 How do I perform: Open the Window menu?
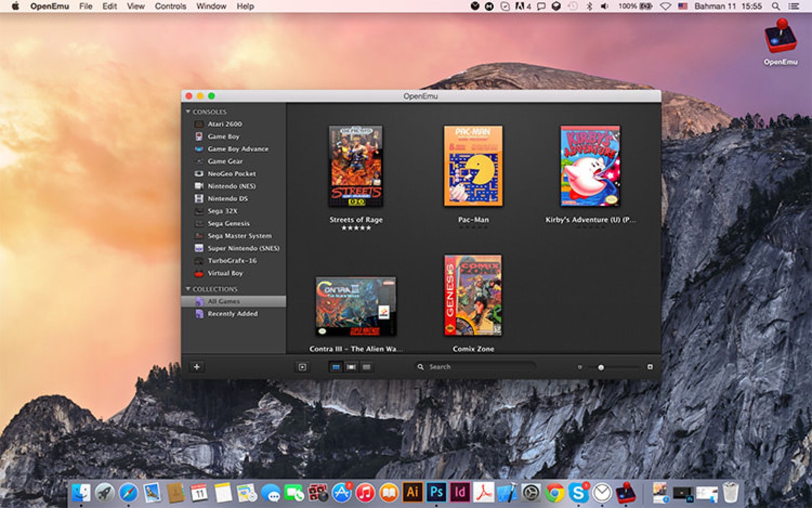211,6
